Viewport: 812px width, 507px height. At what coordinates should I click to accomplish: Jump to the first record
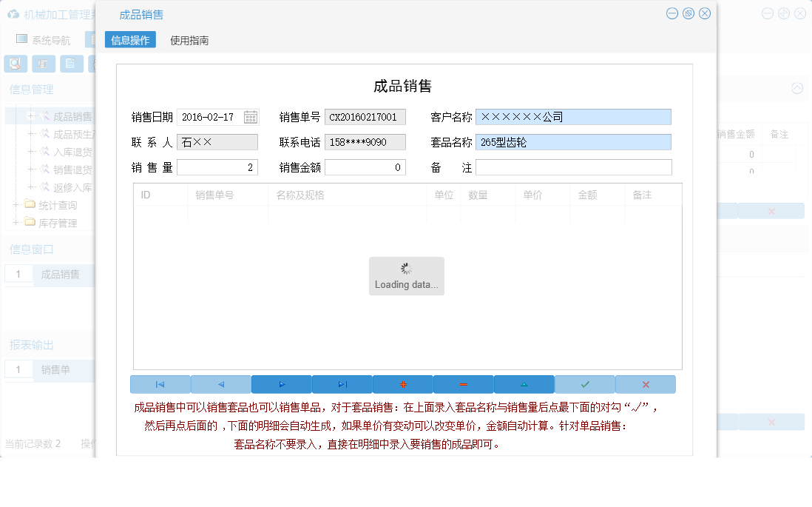(160, 383)
